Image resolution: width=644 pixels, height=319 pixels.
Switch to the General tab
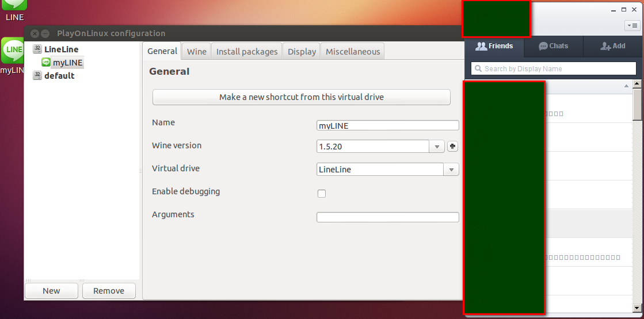tap(162, 51)
